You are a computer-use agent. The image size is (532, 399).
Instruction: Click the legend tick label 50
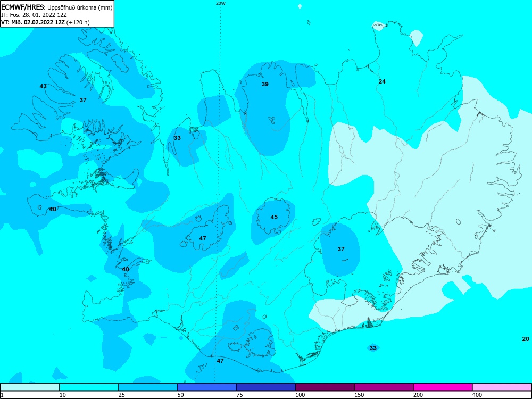pos(181,395)
